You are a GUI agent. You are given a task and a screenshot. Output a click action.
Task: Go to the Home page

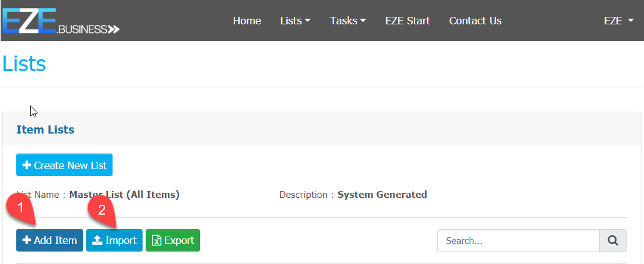click(x=247, y=21)
